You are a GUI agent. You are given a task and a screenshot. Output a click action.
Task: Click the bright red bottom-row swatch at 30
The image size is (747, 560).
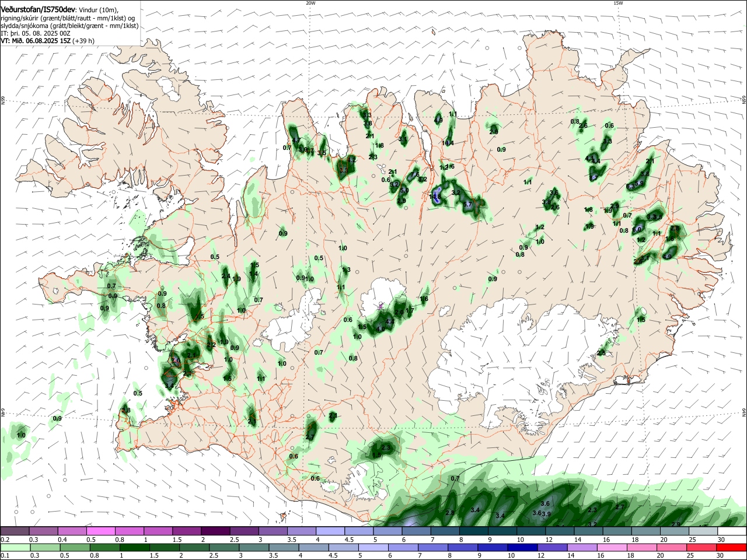coord(732,547)
